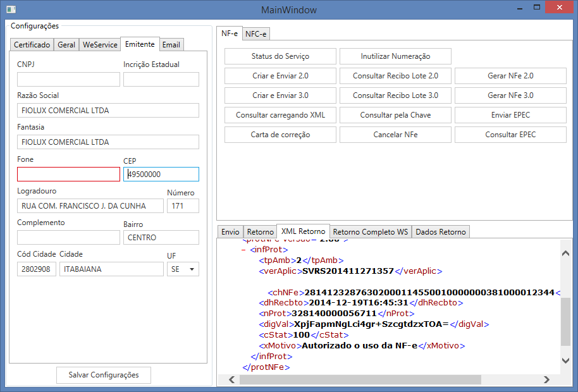578x392 pixels.
Task: Click the XML vertical scrollbar up arrow
Action: coord(565,253)
